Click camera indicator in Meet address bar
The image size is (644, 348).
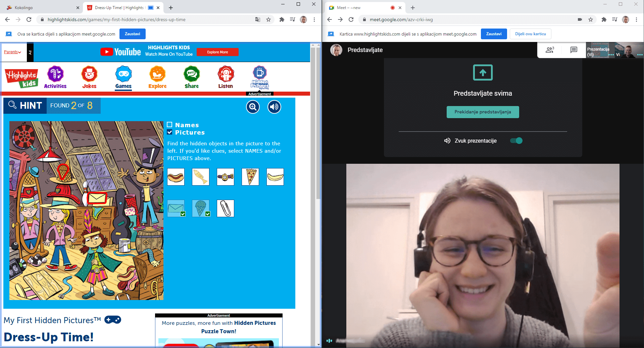580,19
